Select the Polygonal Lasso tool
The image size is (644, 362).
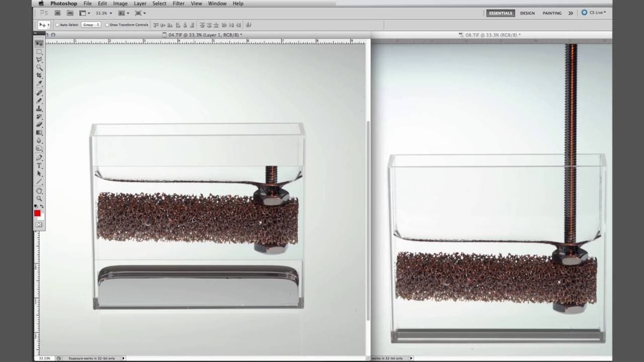pyautogui.click(x=39, y=59)
